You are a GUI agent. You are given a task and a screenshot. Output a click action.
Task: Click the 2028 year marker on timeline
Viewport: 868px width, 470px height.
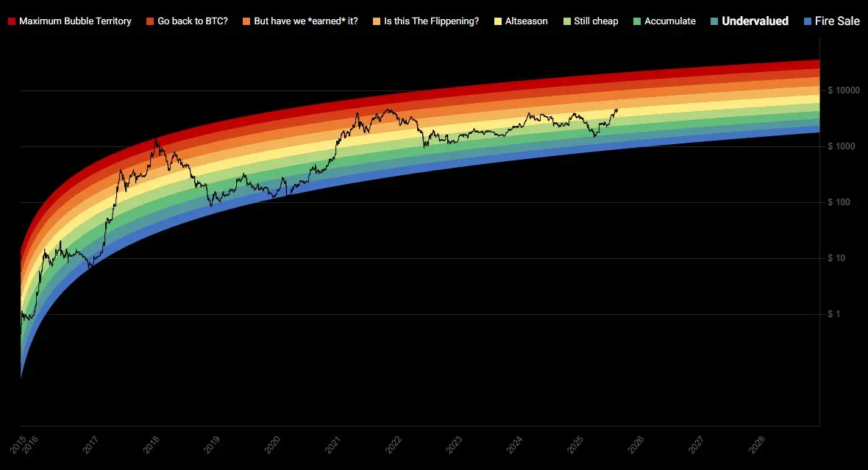click(x=756, y=444)
